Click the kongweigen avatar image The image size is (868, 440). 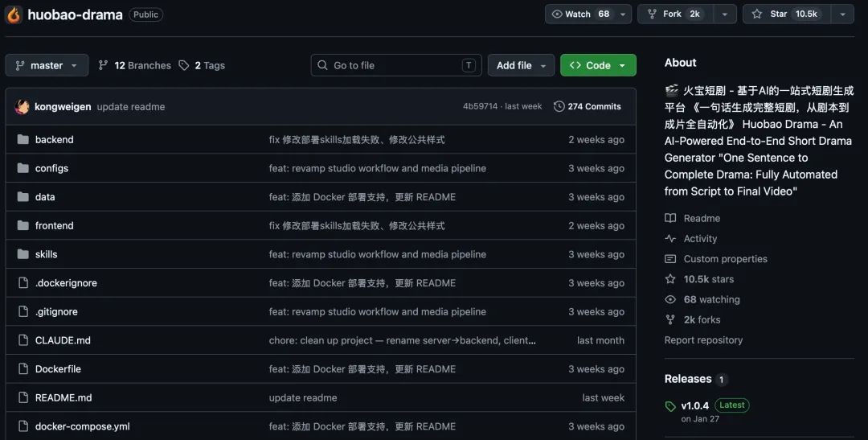23,106
